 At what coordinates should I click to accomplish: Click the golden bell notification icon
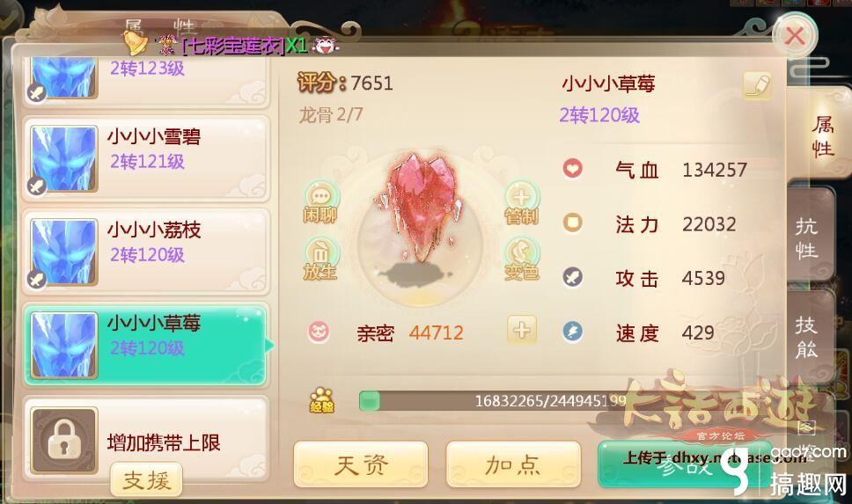click(x=134, y=43)
